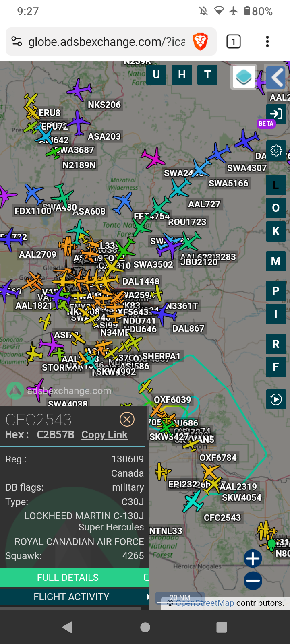
Task: Select the CFC2543 aircraft on map
Action: (x=193, y=502)
